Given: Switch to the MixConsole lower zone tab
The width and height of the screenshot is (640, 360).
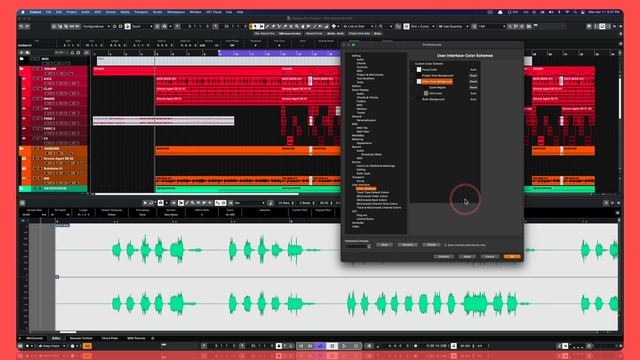Looking at the screenshot, I should click(35, 338).
